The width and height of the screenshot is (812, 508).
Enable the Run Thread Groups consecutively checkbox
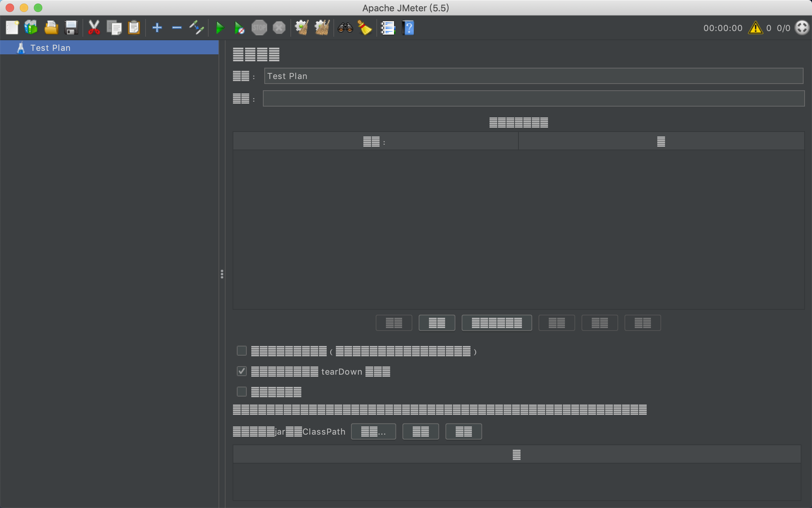(x=241, y=351)
